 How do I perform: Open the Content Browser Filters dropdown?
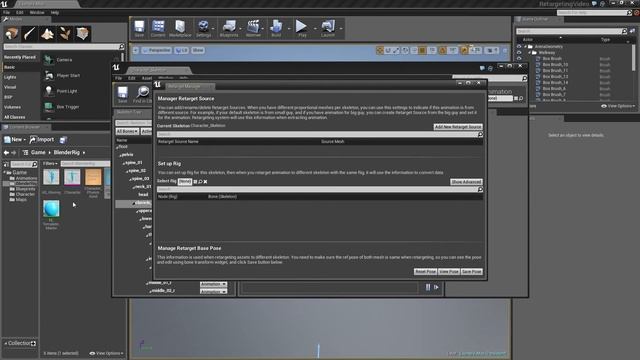tap(50, 164)
